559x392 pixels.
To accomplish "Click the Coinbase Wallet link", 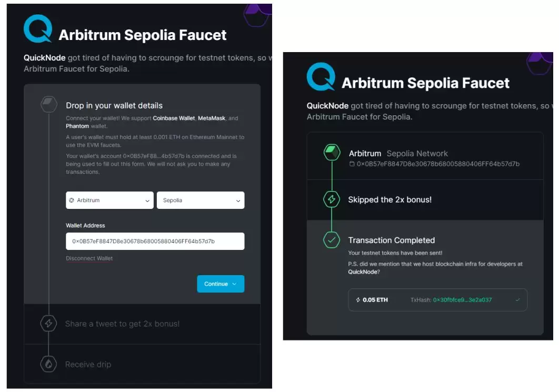I will (174, 118).
